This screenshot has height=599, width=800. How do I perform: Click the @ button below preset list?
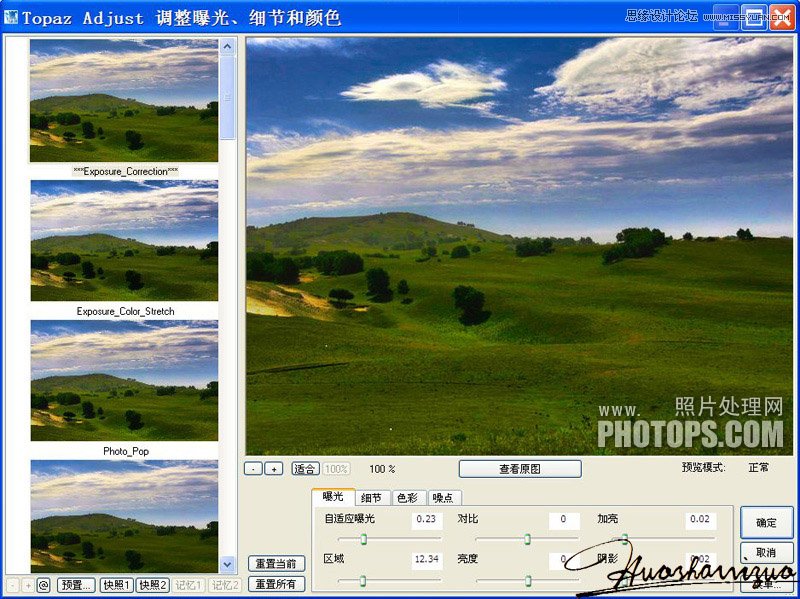[43, 585]
